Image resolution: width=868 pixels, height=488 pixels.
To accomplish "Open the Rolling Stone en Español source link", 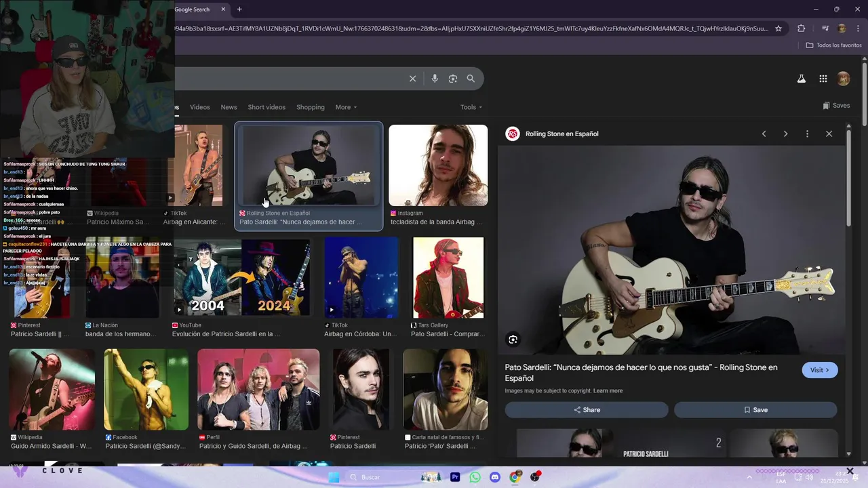I will point(562,134).
